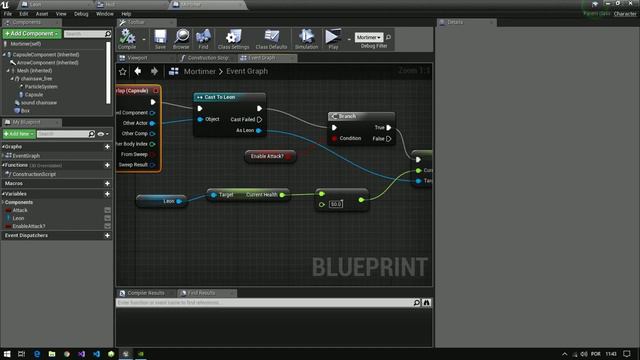Open Find in blueprint toolbar icon
640x360 pixels.
pos(203,39)
